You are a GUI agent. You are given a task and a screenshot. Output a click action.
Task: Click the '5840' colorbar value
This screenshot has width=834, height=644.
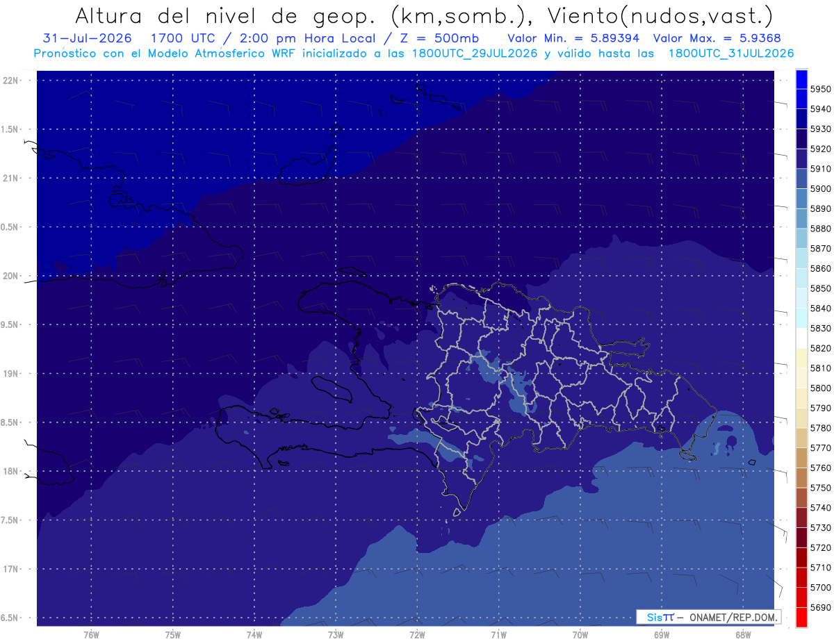pos(820,308)
